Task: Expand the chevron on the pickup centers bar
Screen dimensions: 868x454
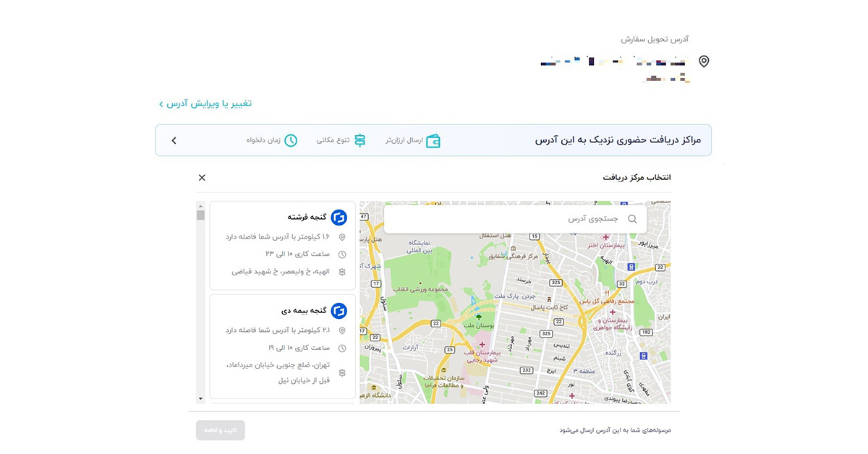Action: (174, 141)
